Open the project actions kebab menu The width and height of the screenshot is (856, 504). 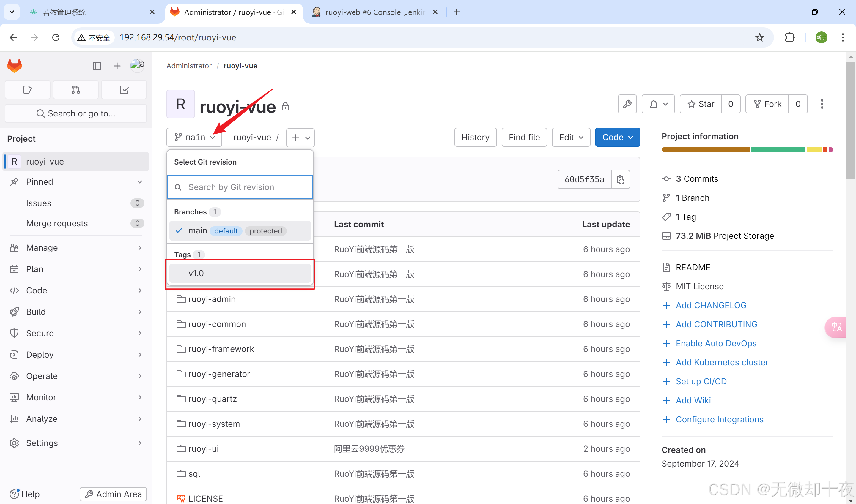click(x=822, y=104)
